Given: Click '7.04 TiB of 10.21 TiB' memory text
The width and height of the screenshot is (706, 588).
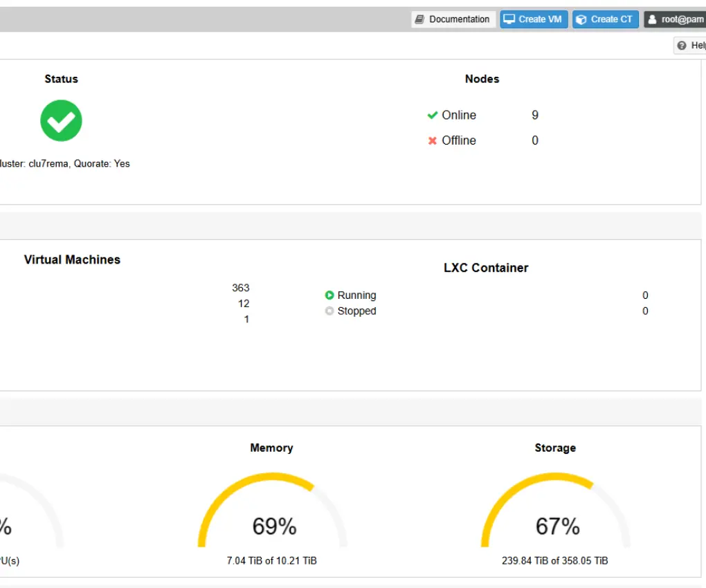Looking at the screenshot, I should pyautogui.click(x=271, y=560).
